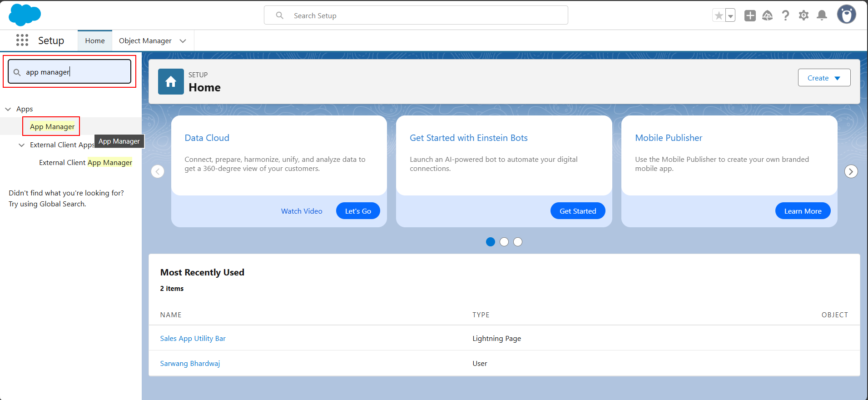Click the Apps tree label
Viewport: 868px width, 400px height.
[25, 109]
